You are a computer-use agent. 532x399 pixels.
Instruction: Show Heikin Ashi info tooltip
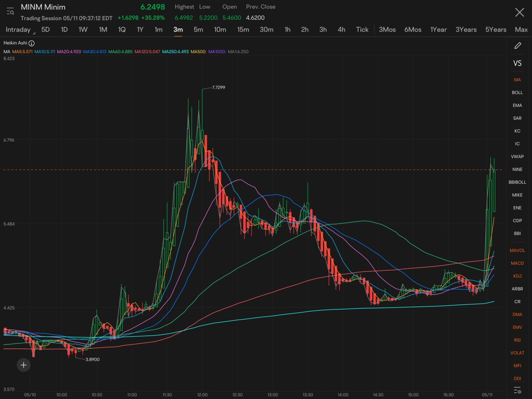(x=32, y=43)
